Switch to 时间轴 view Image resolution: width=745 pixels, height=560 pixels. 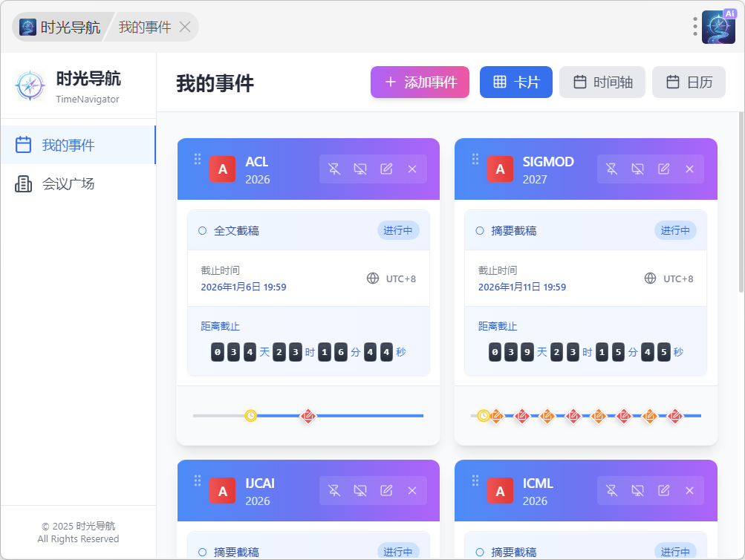pos(602,82)
